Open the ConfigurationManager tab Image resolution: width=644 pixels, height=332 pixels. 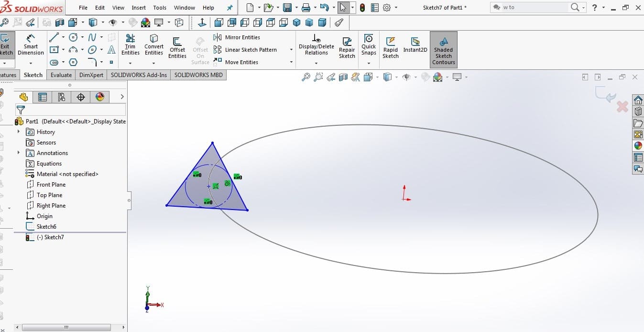point(62,97)
